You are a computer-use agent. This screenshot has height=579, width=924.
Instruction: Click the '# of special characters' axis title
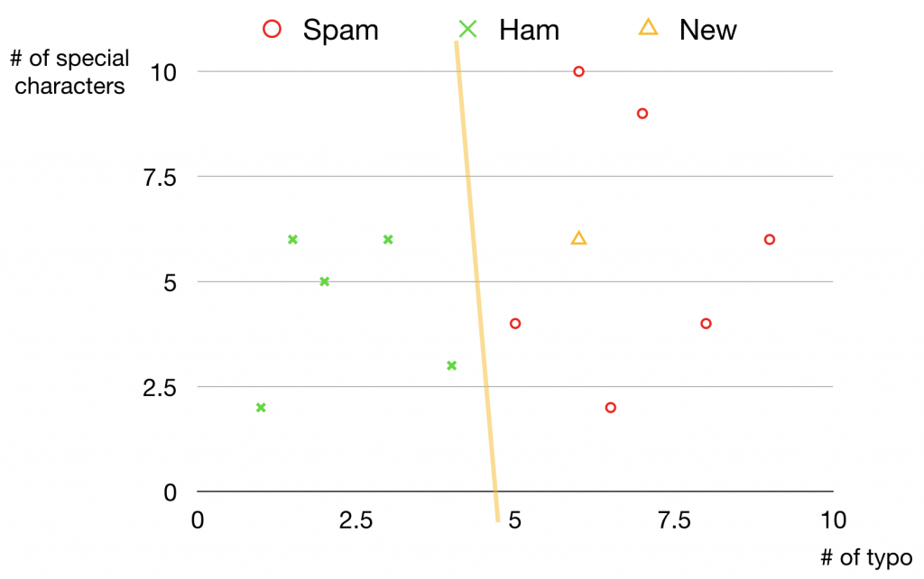(x=69, y=72)
